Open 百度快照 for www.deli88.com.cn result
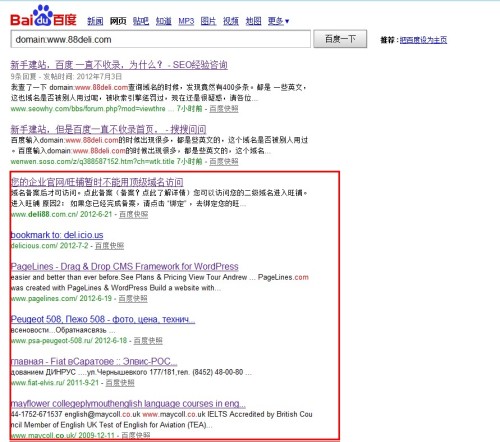Screen dimensions: 500x442 coord(133,214)
